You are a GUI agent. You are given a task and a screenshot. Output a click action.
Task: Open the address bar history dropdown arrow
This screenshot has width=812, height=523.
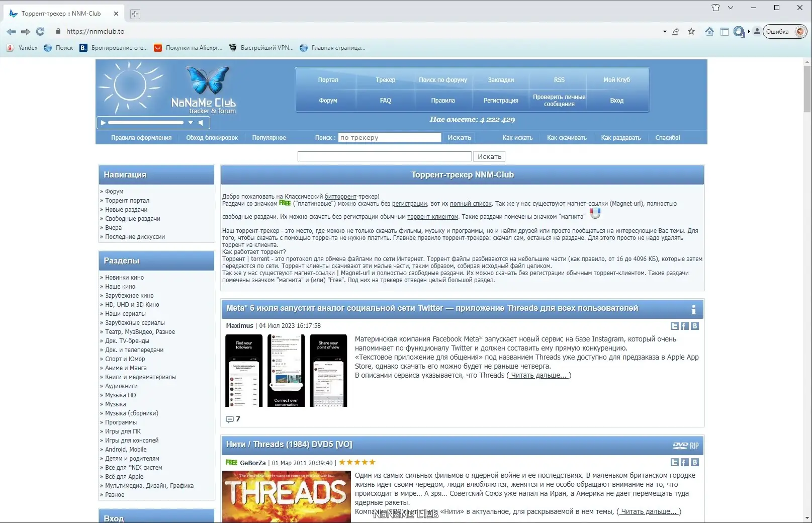coord(665,32)
